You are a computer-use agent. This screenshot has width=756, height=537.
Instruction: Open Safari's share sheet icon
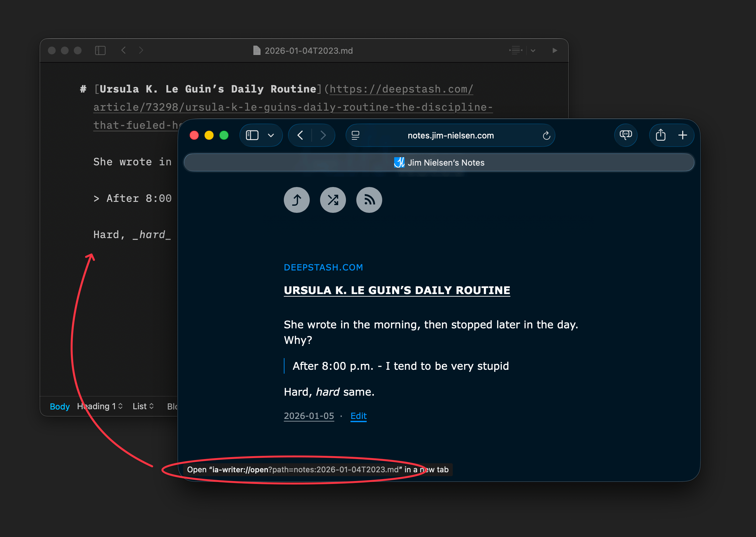tap(660, 135)
